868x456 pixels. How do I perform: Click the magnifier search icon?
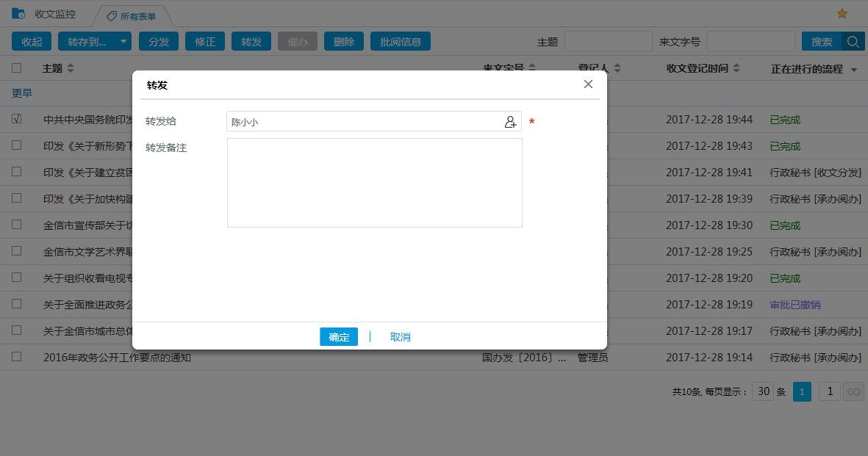pyautogui.click(x=853, y=42)
